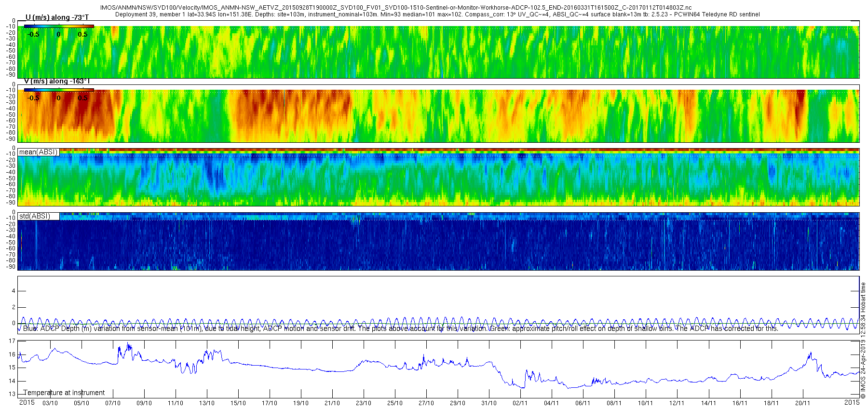The width and height of the screenshot is (868, 410).
Task: Click the 31/10 date tick label
Action: coord(489,403)
